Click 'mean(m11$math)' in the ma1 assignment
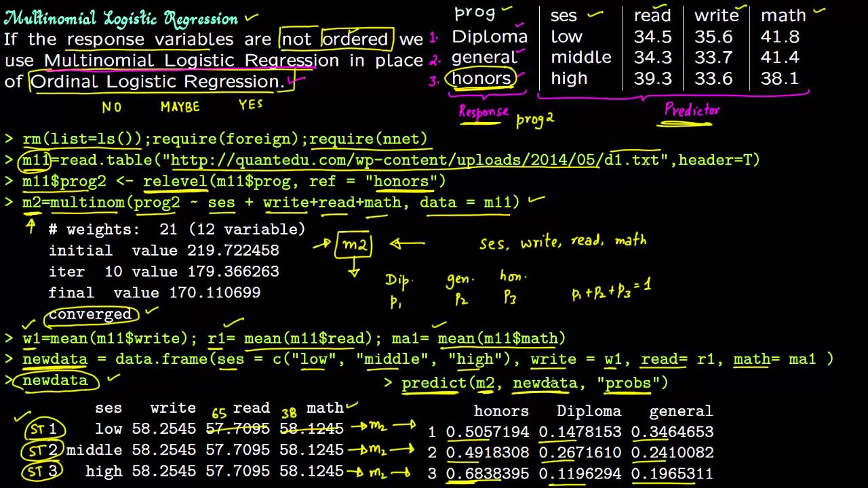 point(502,338)
